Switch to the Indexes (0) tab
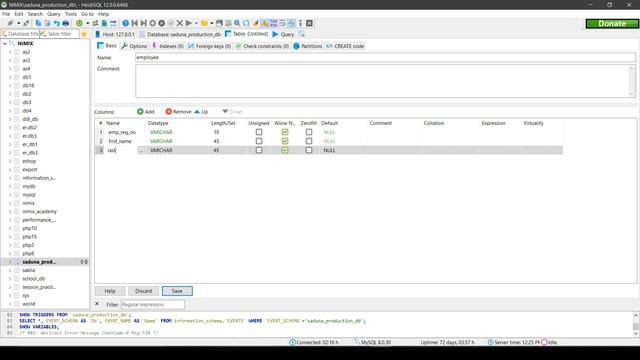The width and height of the screenshot is (640, 360). point(168,46)
